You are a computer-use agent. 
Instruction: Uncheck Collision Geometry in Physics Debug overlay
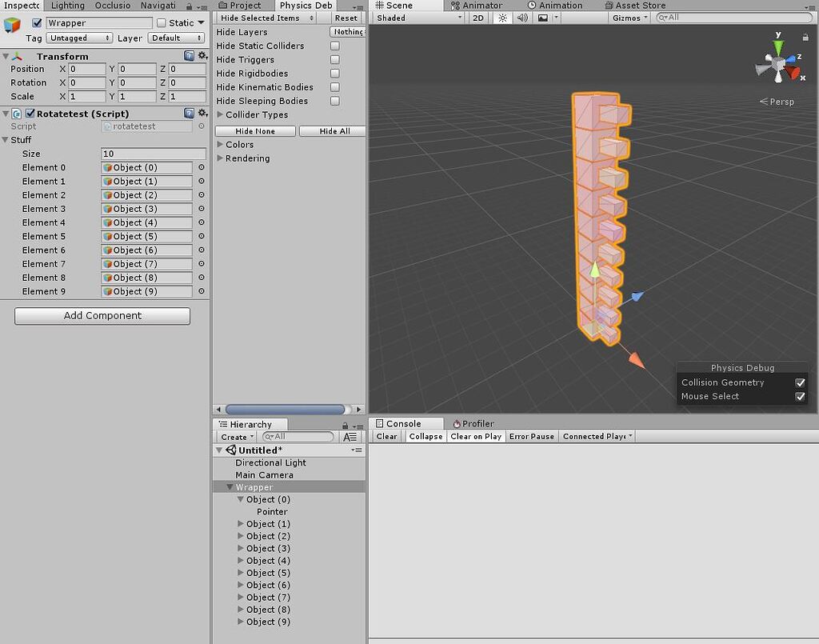point(801,382)
